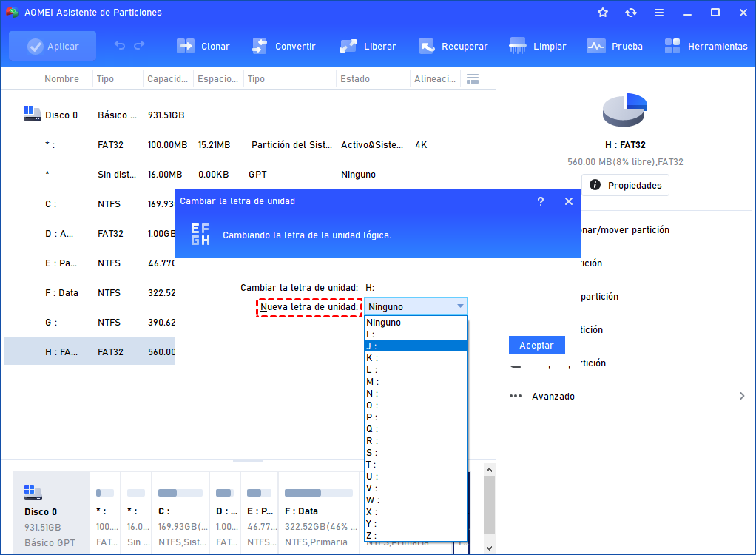The width and height of the screenshot is (756, 555).
Task: Open the Prueba tool
Action: pyautogui.click(x=615, y=47)
